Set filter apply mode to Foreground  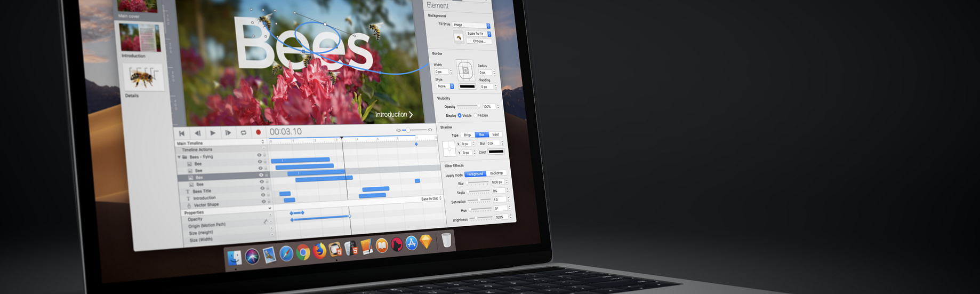tap(475, 174)
